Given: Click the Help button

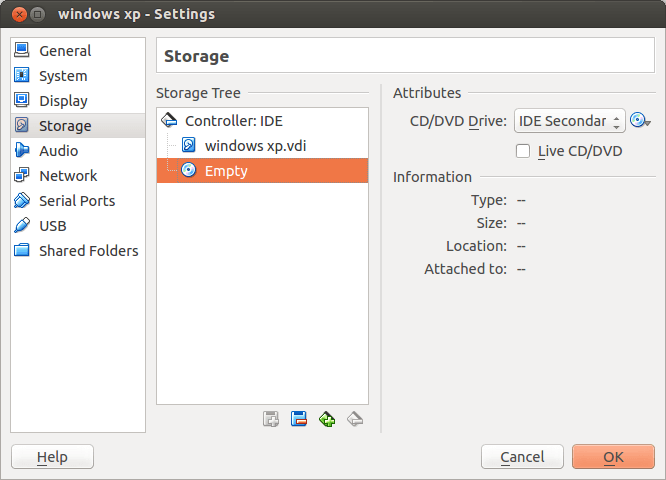Looking at the screenshot, I should point(52,457).
